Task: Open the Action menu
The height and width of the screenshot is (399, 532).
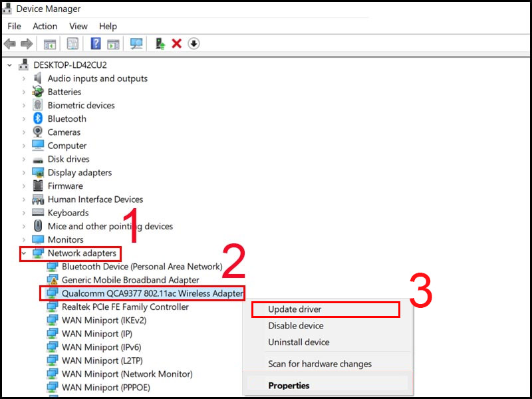Action: [45, 26]
